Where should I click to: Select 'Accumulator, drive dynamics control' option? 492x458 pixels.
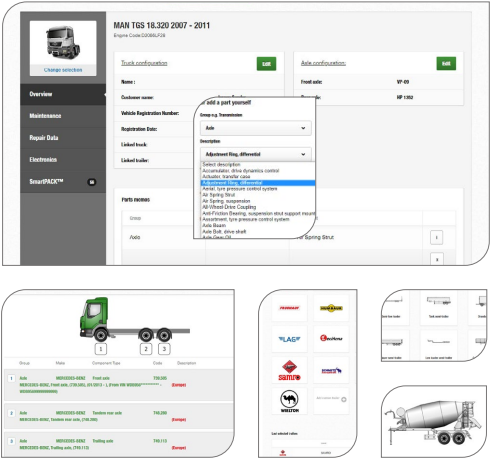241,171
